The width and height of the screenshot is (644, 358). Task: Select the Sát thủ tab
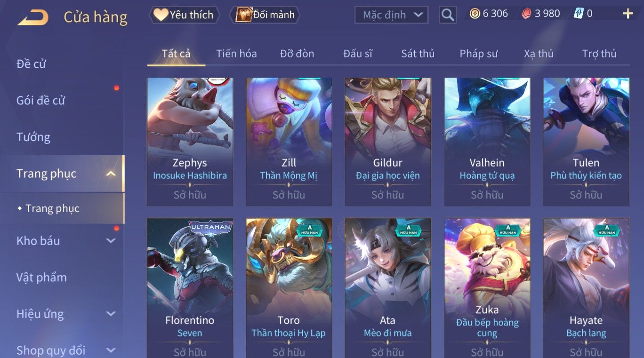point(417,53)
